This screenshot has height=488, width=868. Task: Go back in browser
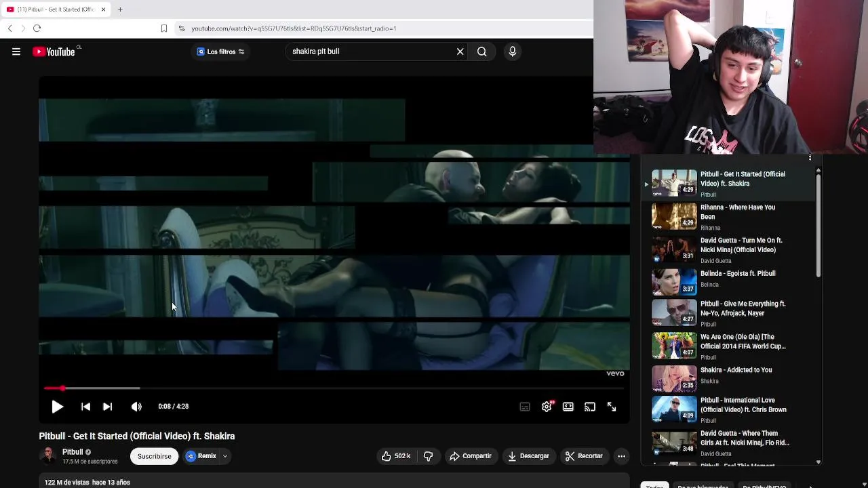9,28
